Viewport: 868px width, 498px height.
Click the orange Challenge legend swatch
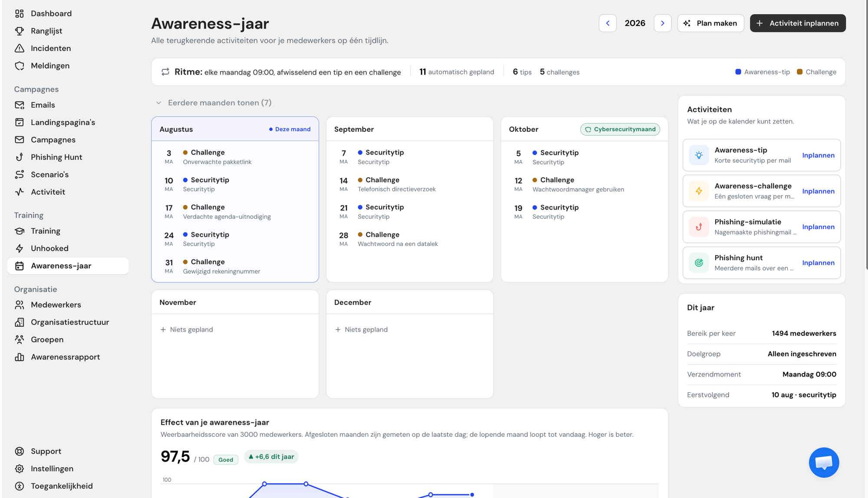click(799, 72)
